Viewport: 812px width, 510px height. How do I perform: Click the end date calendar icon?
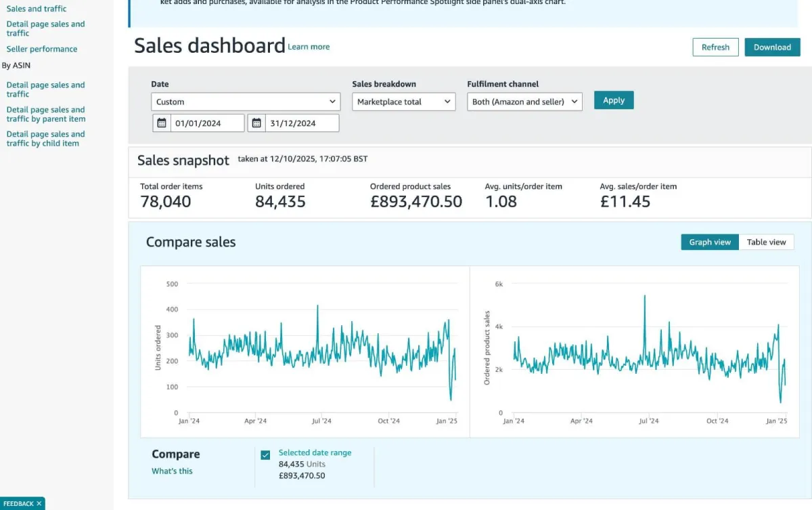point(256,123)
